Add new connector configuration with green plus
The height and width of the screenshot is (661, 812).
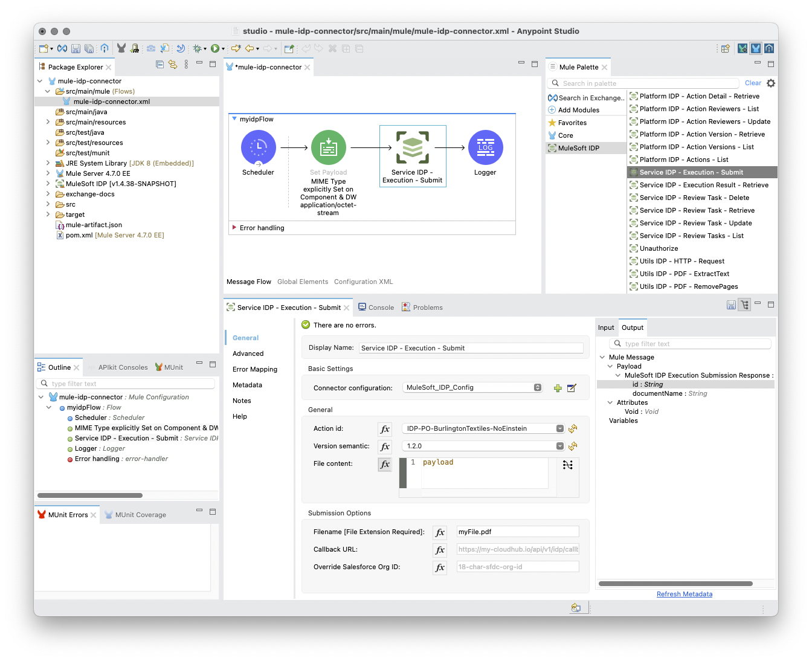point(558,388)
